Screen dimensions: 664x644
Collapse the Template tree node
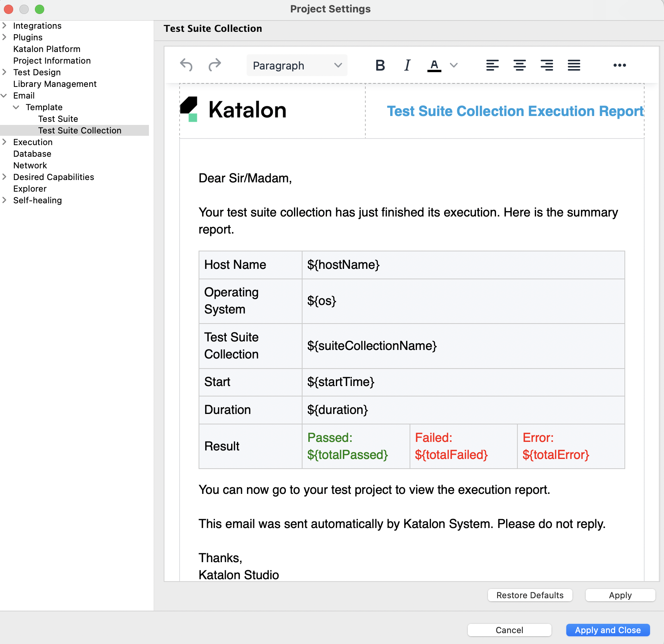(x=16, y=107)
